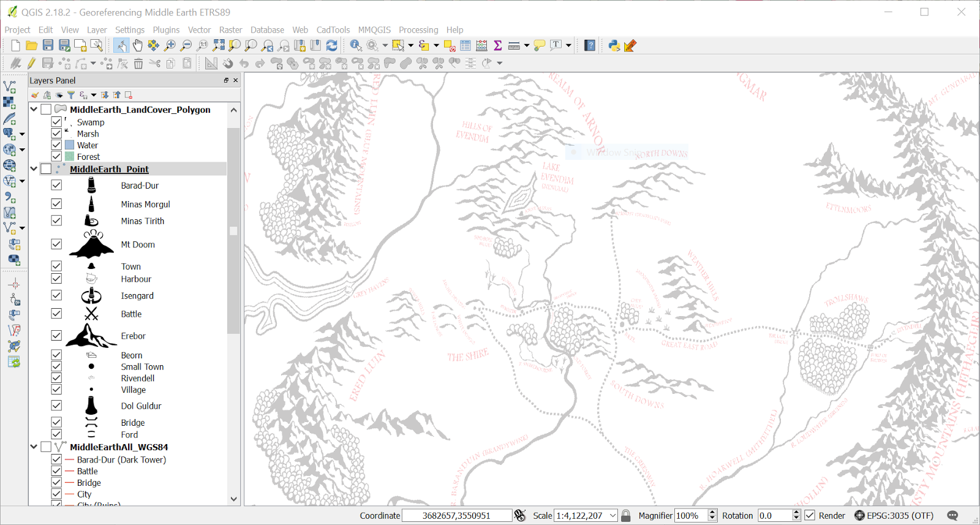This screenshot has height=525, width=980.
Task: Create a new project with New icon
Action: 15,45
